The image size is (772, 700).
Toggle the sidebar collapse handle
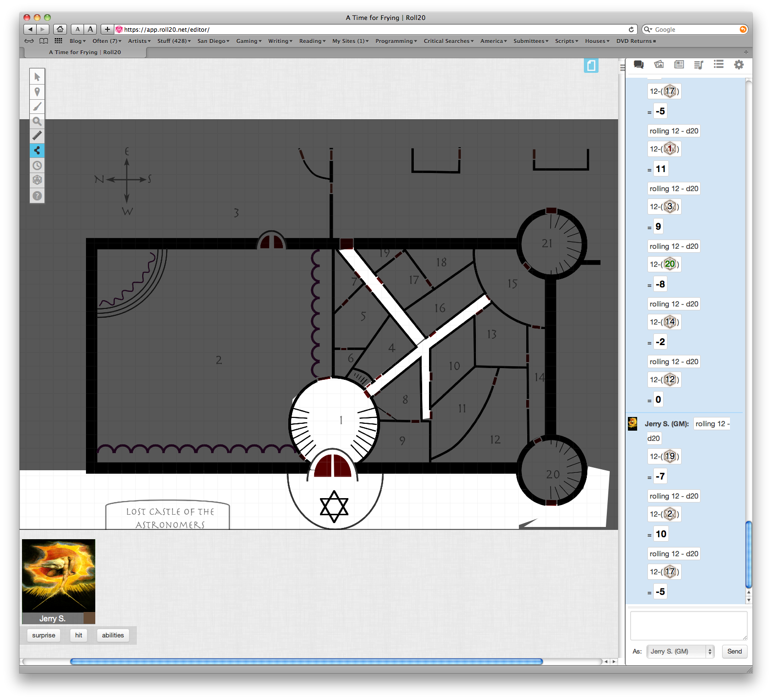click(622, 67)
